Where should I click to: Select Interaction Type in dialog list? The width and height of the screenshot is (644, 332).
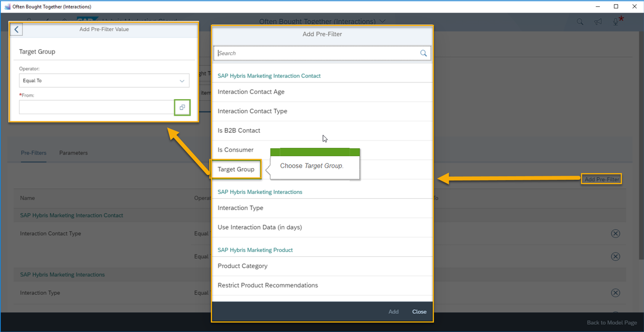322,208
